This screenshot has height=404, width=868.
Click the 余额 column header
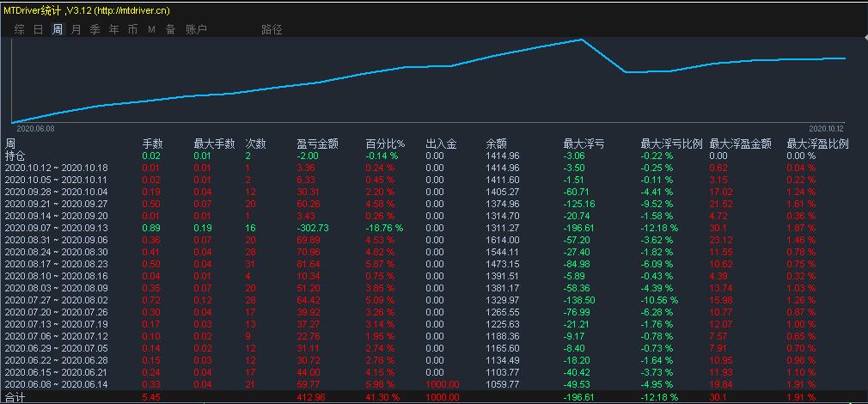click(x=497, y=144)
